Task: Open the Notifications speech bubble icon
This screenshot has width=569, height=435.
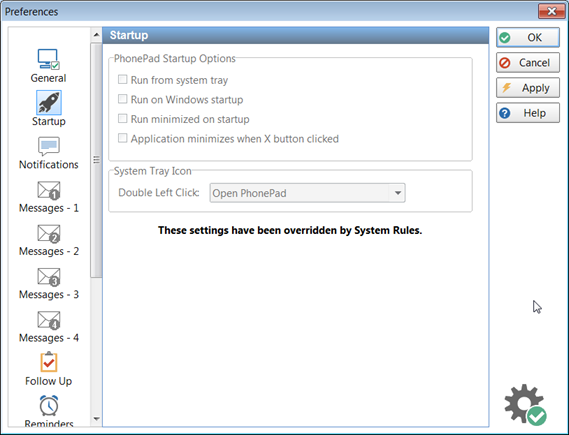Action: pyautogui.click(x=49, y=146)
